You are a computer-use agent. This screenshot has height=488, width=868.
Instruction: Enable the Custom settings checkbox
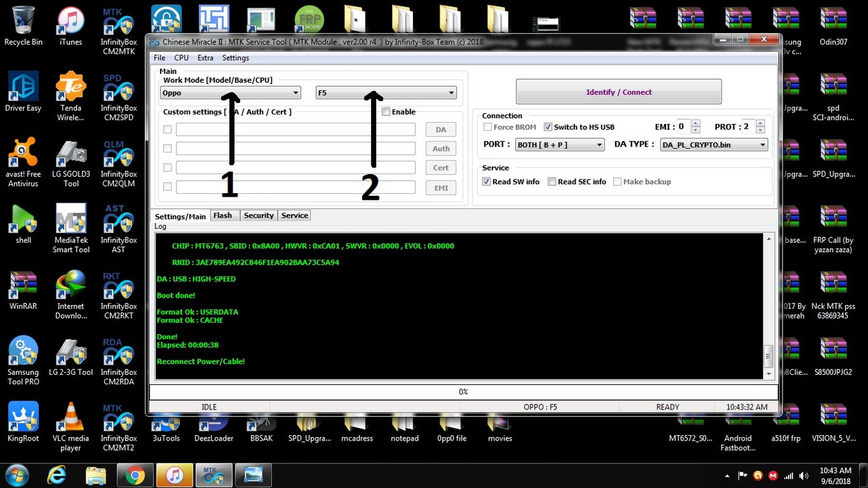point(386,112)
